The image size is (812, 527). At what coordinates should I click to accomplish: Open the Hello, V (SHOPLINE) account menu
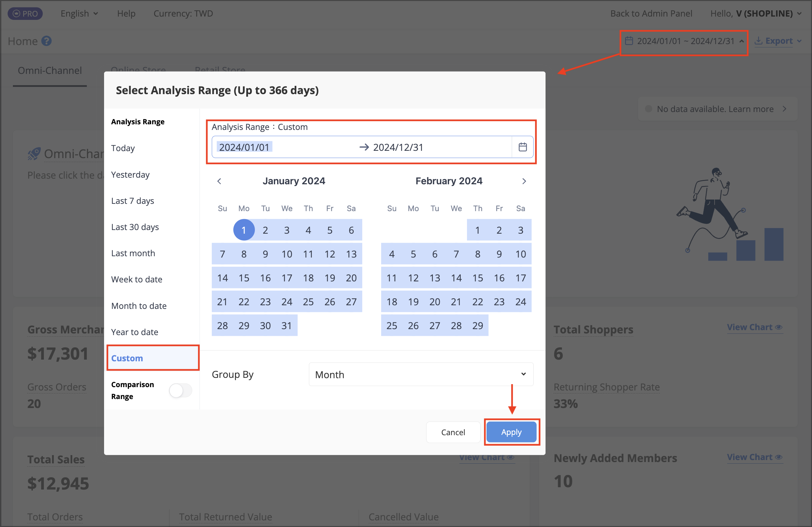[x=755, y=13]
